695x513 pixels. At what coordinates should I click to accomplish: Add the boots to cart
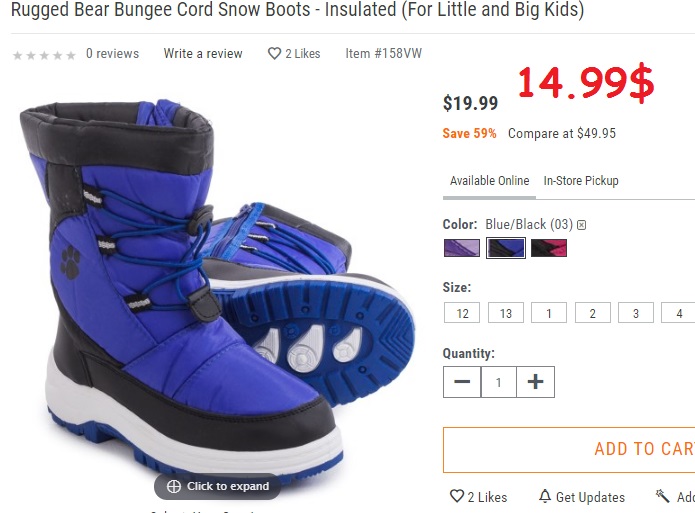pyautogui.click(x=569, y=450)
